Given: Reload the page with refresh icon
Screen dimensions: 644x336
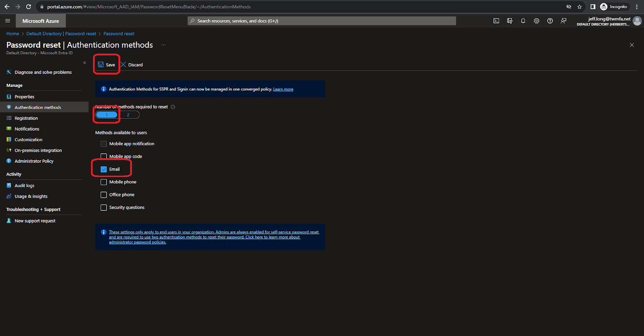Looking at the screenshot, I should (29, 7).
